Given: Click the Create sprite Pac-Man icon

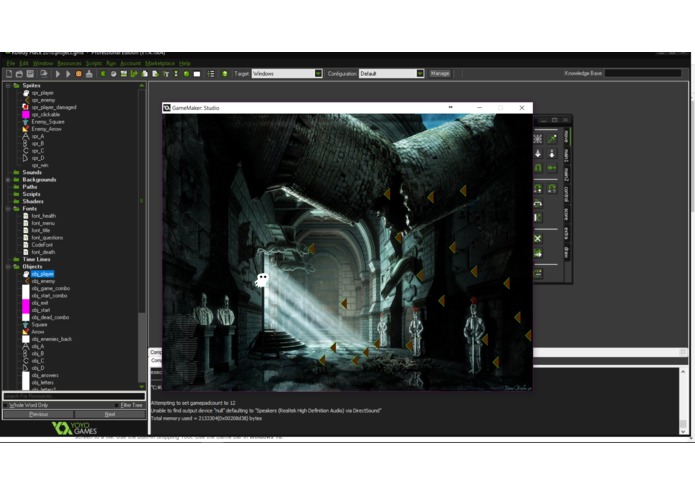Looking at the screenshot, I should point(103,74).
